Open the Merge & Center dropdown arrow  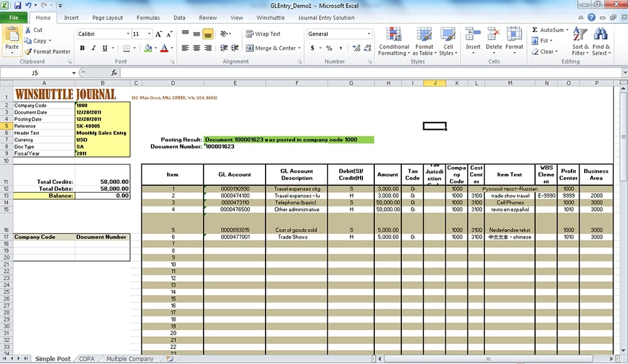point(300,48)
